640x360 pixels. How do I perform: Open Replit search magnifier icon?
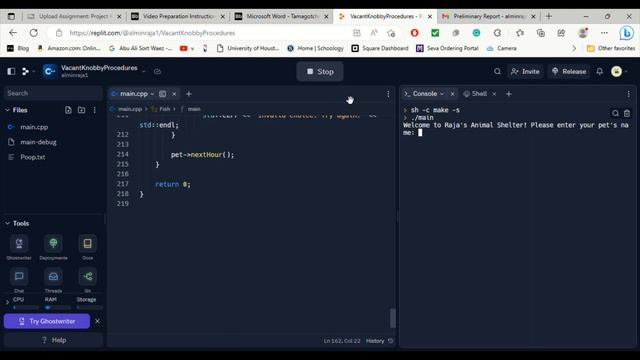pyautogui.click(x=497, y=71)
